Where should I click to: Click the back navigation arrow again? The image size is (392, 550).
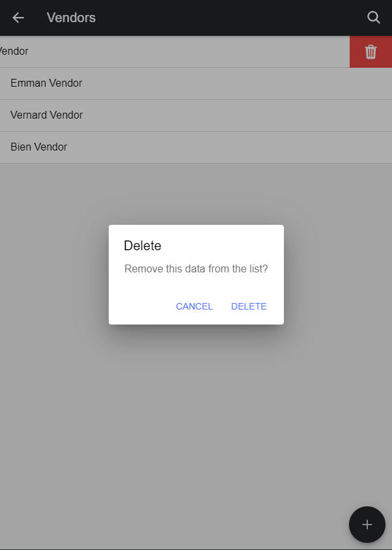tap(16, 18)
